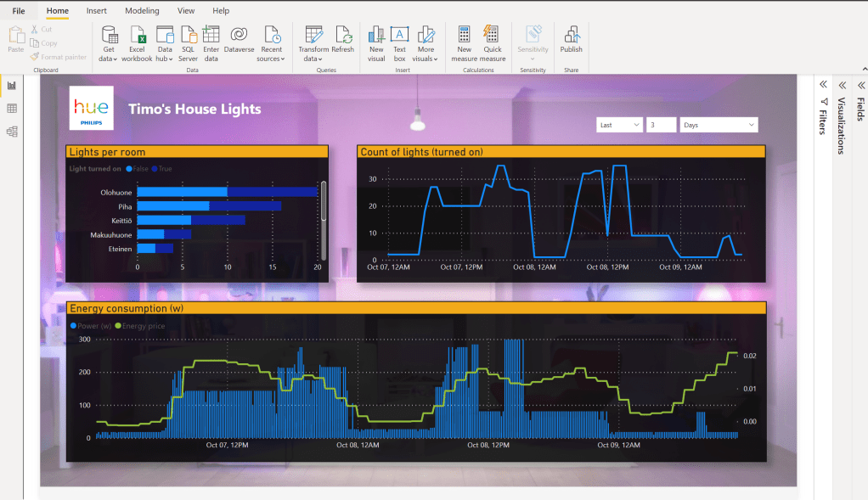Image resolution: width=868 pixels, height=500 pixels.
Task: Expand the Filters pane
Action: pyautogui.click(x=823, y=85)
